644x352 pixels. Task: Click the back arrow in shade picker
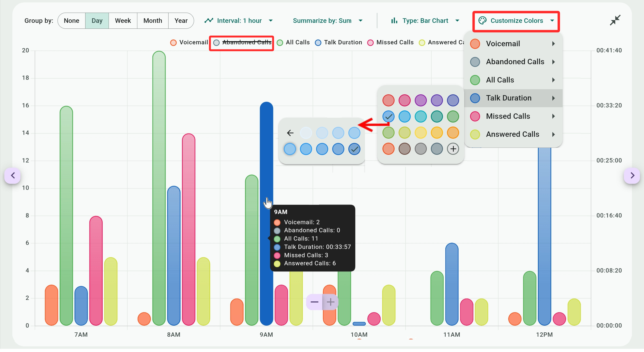(x=290, y=133)
